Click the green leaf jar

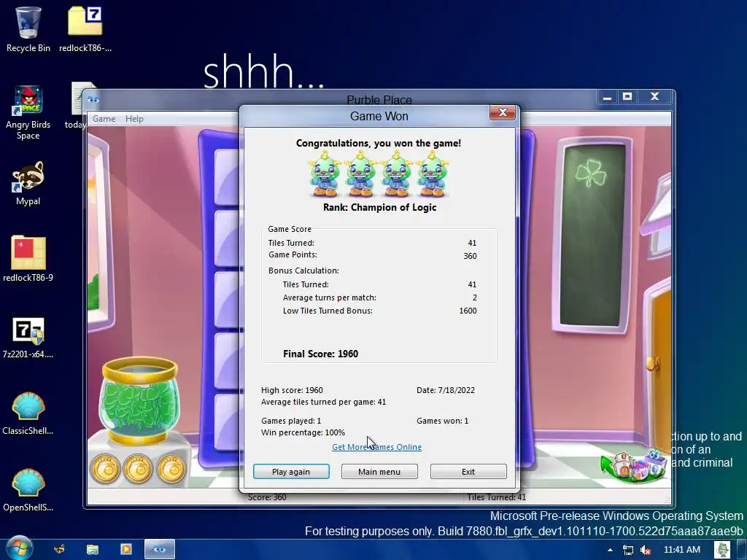click(x=139, y=400)
